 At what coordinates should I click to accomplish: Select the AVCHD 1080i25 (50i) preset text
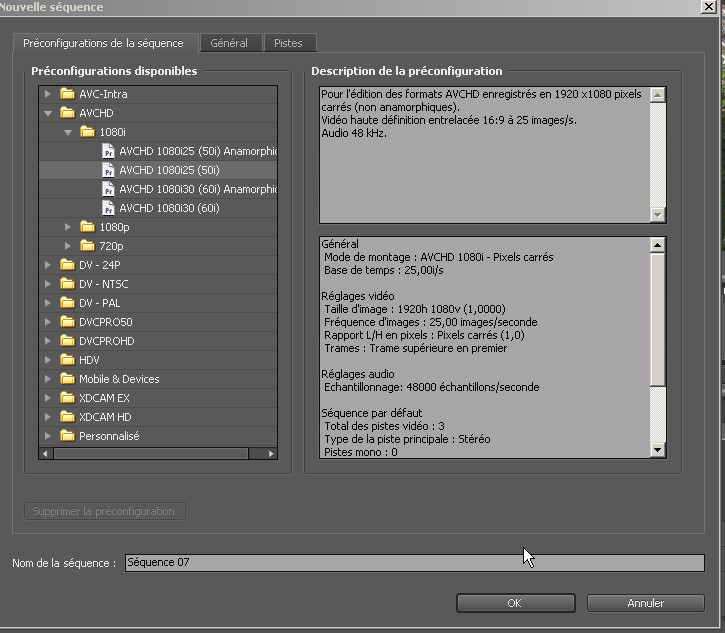[x=169, y=170]
